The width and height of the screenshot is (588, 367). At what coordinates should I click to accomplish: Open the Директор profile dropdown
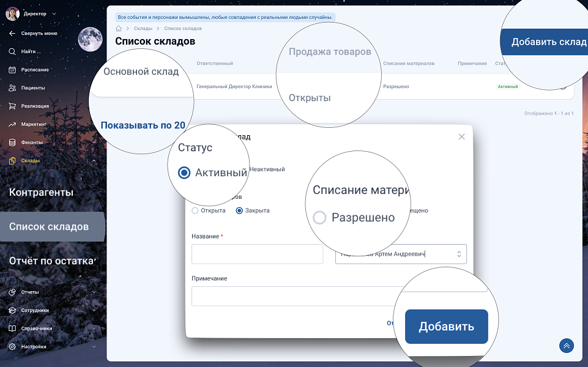pyautogui.click(x=54, y=13)
